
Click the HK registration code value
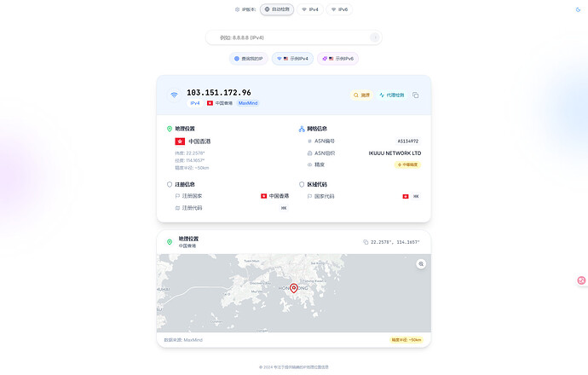(x=284, y=208)
